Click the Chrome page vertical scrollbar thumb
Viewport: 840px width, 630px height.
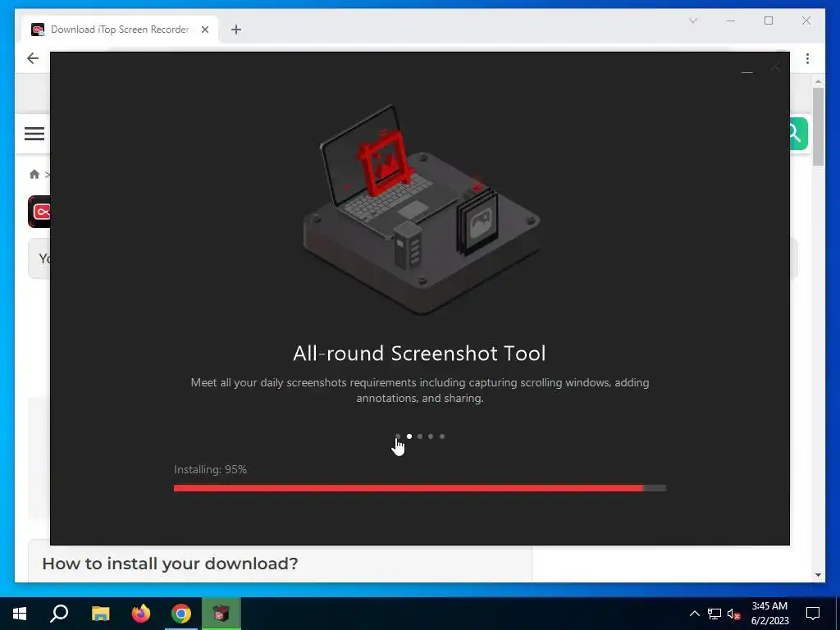click(x=818, y=126)
